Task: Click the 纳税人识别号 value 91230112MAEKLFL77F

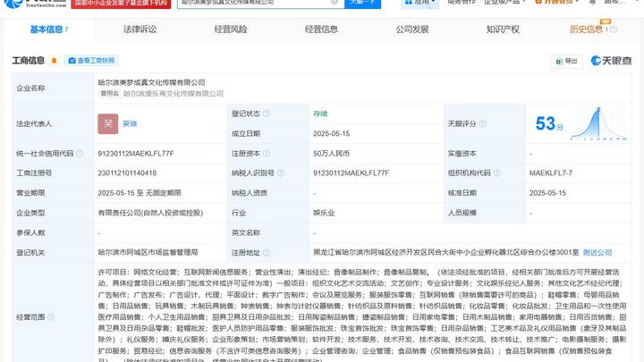Action: (352, 173)
